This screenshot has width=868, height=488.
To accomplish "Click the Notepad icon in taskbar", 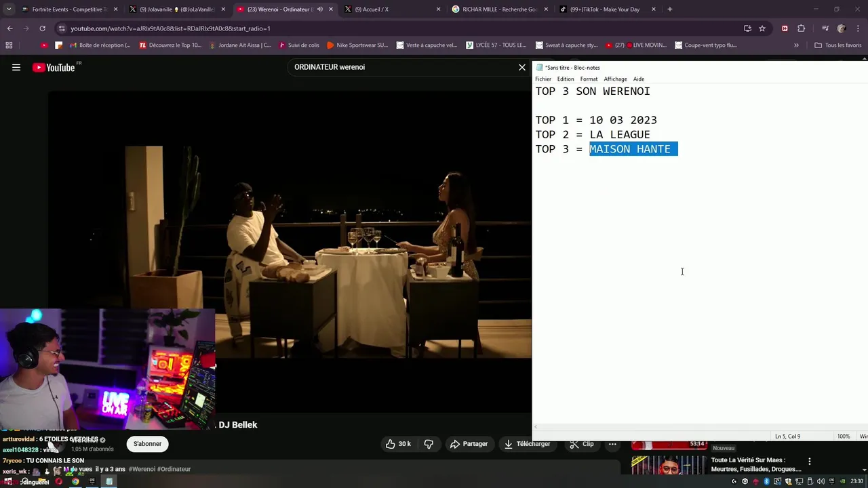I will (x=108, y=481).
